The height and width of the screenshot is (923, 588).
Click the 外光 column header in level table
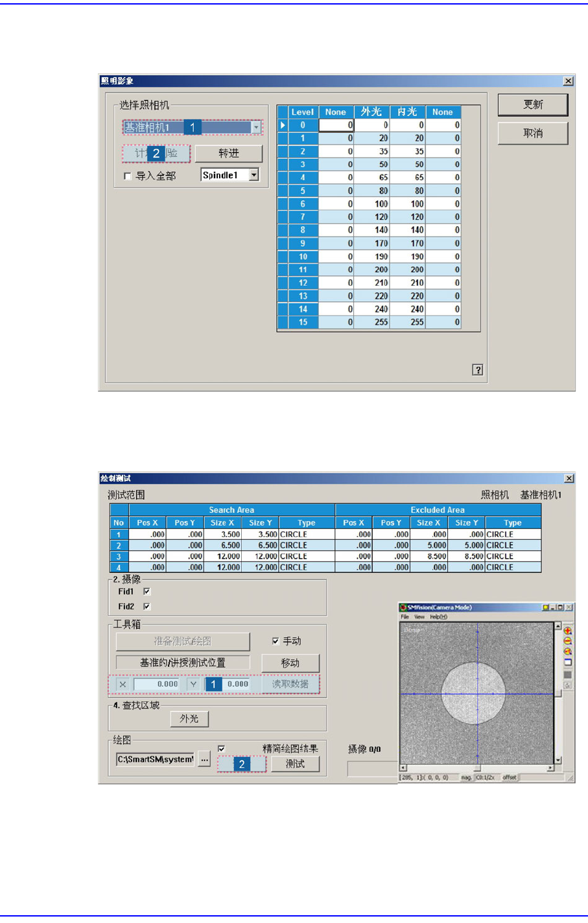371,112
